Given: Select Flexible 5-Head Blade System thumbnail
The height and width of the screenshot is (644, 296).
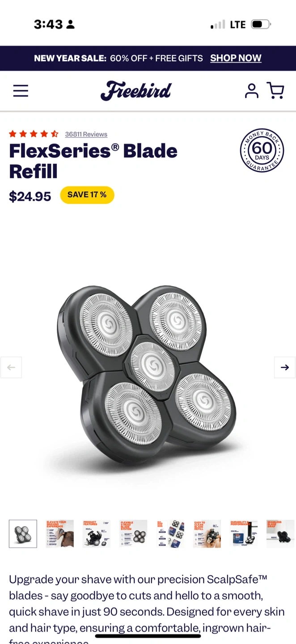Looking at the screenshot, I should click(x=133, y=534).
